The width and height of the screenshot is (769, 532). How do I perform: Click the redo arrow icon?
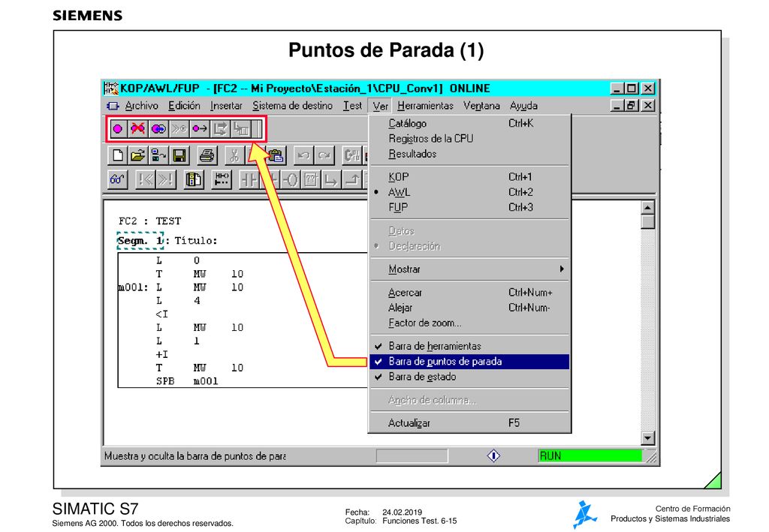click(324, 156)
